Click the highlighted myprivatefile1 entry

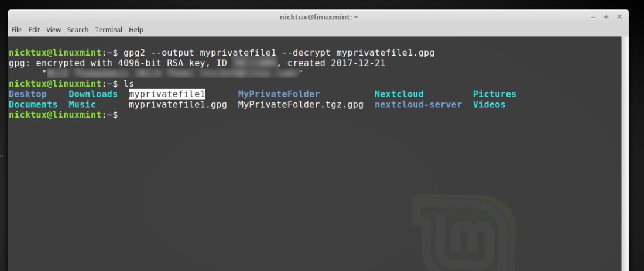tap(167, 94)
